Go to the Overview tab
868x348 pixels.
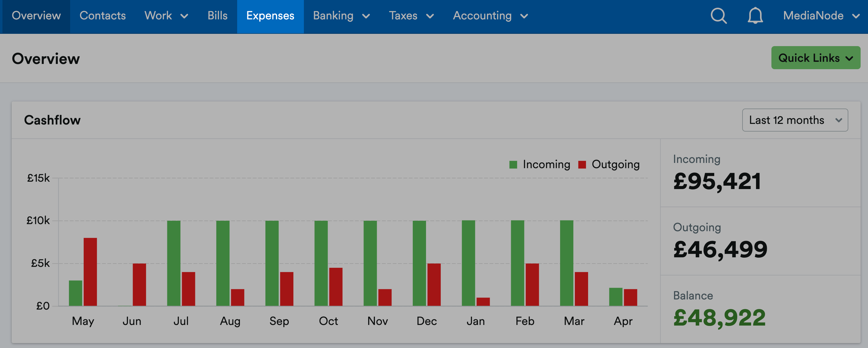36,16
